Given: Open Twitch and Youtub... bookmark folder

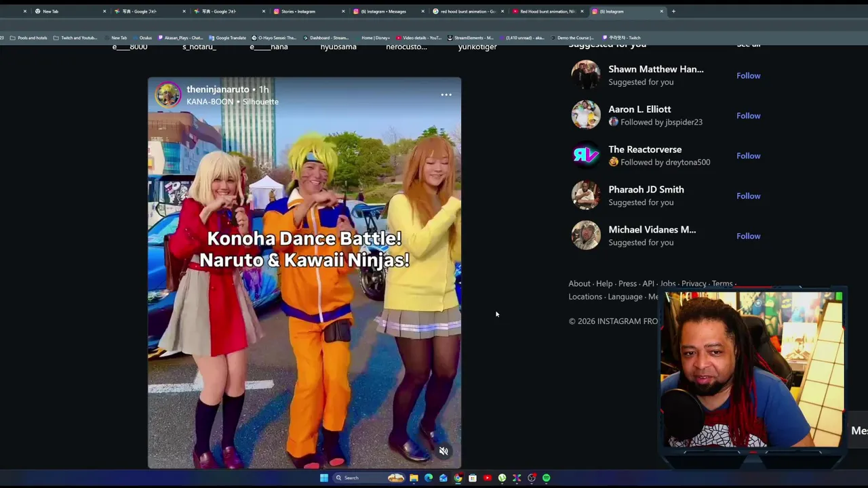Looking at the screenshot, I should [x=75, y=38].
